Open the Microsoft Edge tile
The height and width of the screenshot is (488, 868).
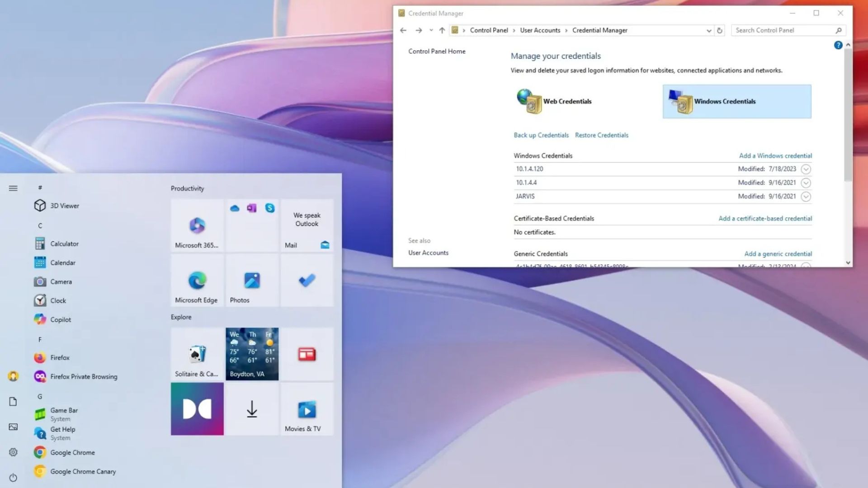tap(197, 280)
